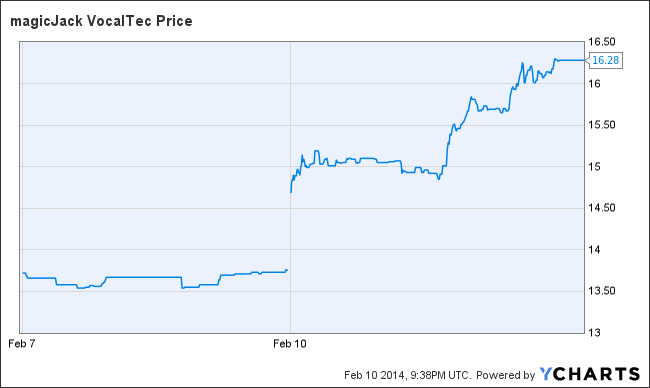650x388 pixels.
Task: Click the 16 y-axis label
Action: (x=594, y=84)
